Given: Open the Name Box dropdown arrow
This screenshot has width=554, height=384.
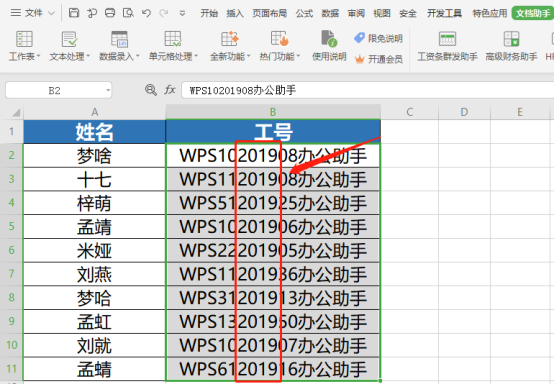Looking at the screenshot, I should pos(108,91).
